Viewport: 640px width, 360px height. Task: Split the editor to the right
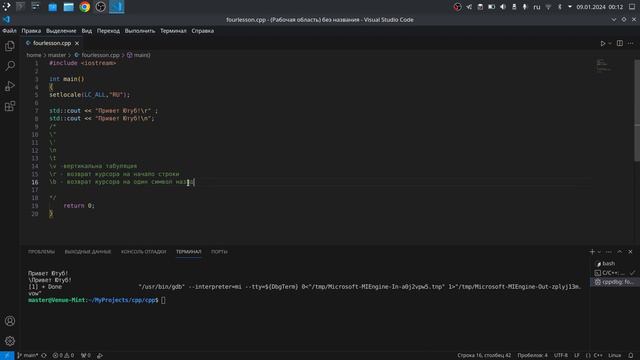coord(620,43)
